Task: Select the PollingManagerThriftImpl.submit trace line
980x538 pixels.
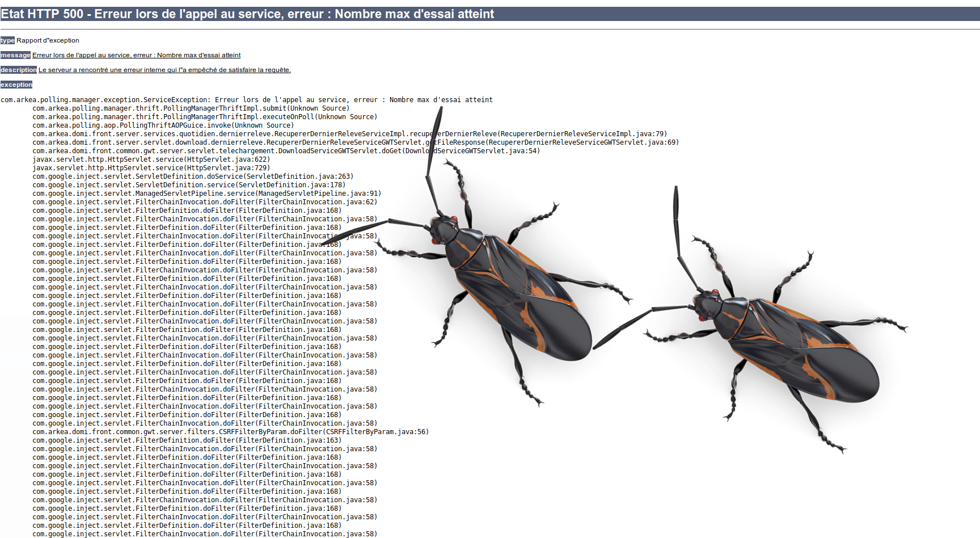Action: (x=191, y=108)
